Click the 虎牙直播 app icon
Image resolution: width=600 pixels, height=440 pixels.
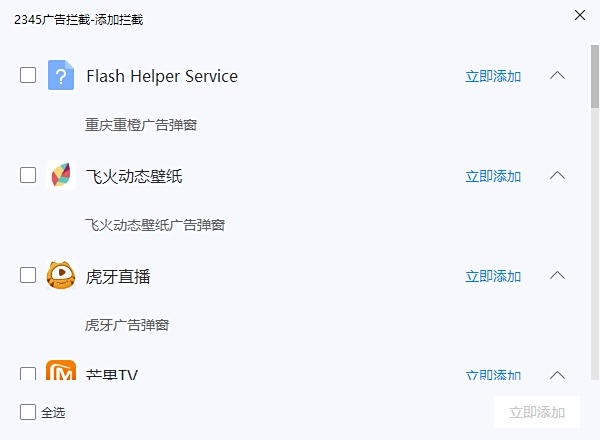click(x=61, y=275)
